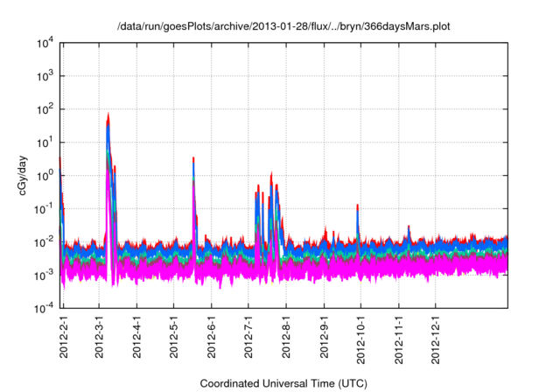Image resolution: width=560 pixels, height=392 pixels.
Task: Click the 2012-9-1 date label
Action: [324, 337]
